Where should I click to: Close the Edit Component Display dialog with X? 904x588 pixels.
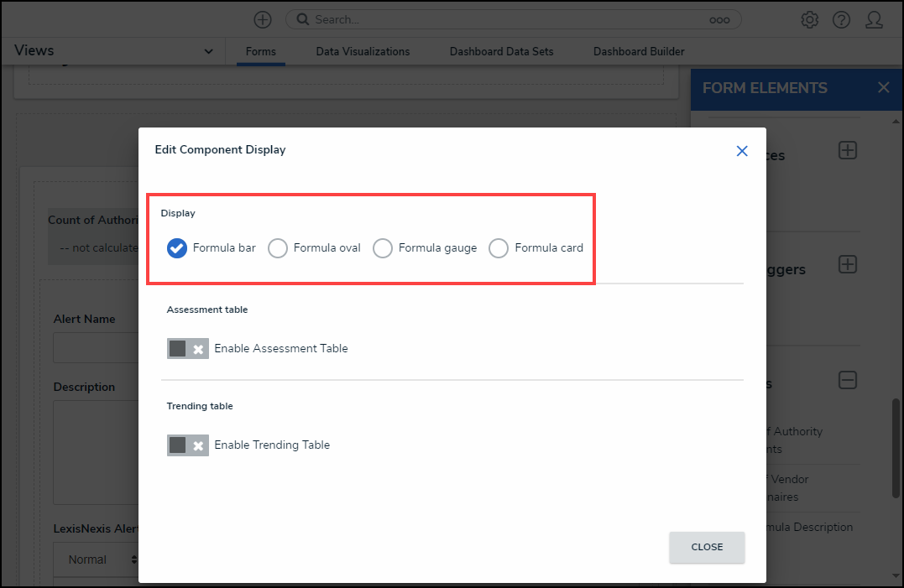pos(742,151)
